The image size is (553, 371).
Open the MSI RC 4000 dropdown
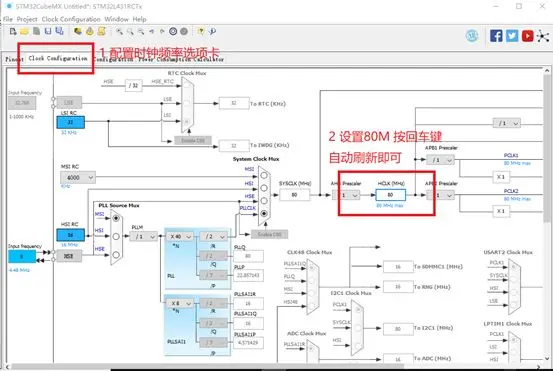click(x=78, y=177)
